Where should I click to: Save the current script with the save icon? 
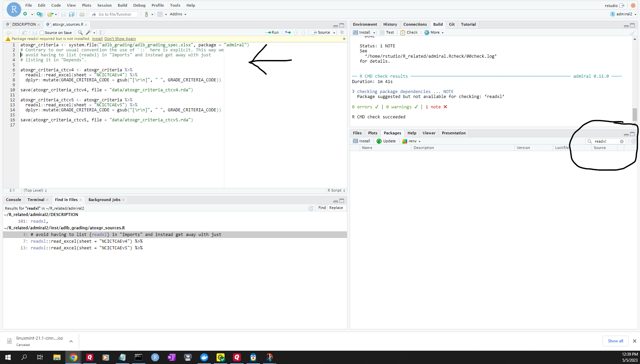(x=63, y=14)
